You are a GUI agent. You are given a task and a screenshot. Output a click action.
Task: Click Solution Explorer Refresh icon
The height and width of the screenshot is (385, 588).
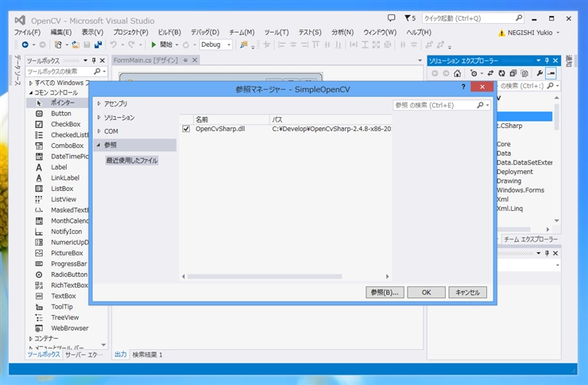(x=501, y=73)
